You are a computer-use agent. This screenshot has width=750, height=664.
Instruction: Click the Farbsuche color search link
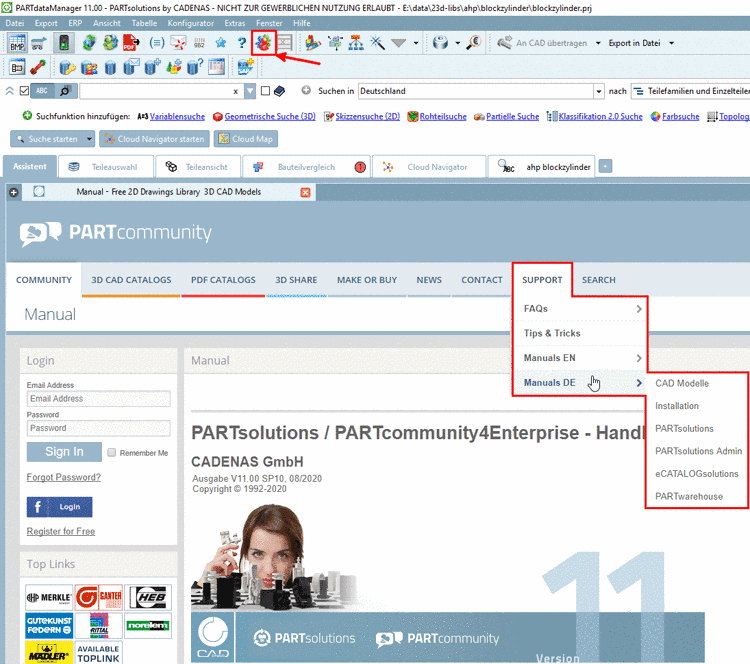pos(680,116)
